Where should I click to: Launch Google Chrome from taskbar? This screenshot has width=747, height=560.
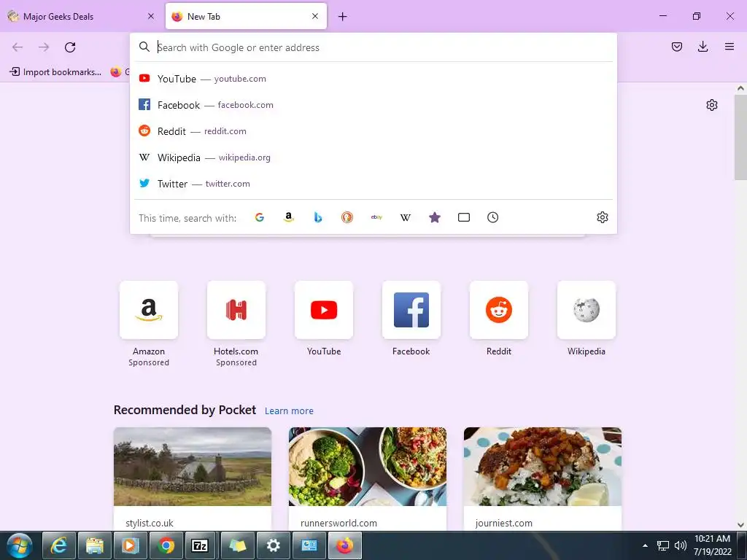point(166,545)
